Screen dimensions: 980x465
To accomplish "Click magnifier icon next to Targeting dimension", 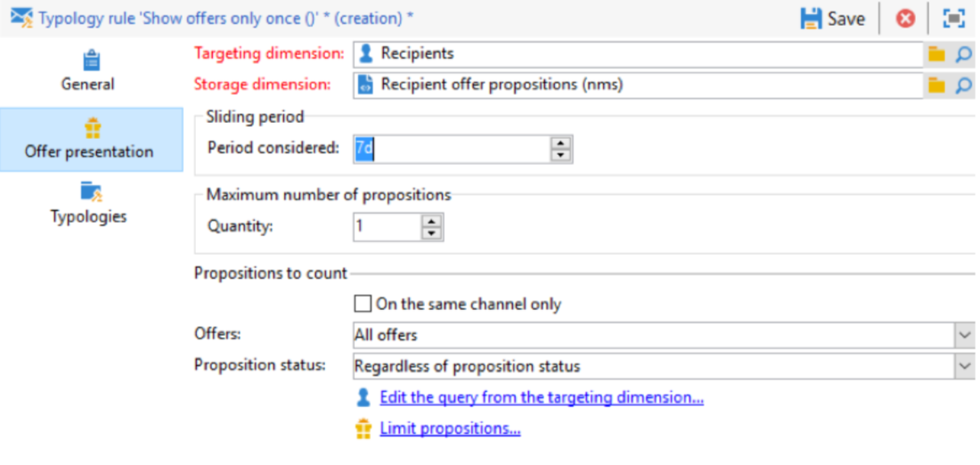I will tap(964, 54).
